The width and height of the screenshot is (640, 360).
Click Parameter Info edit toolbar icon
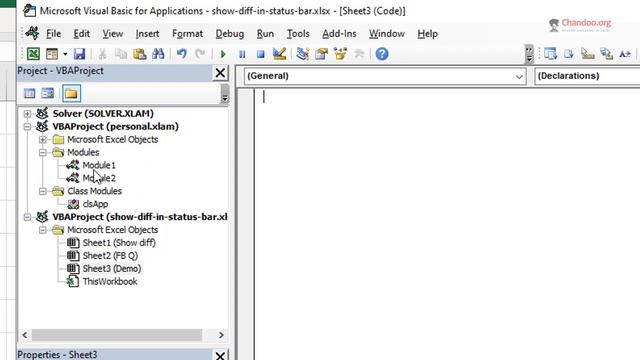[607, 54]
